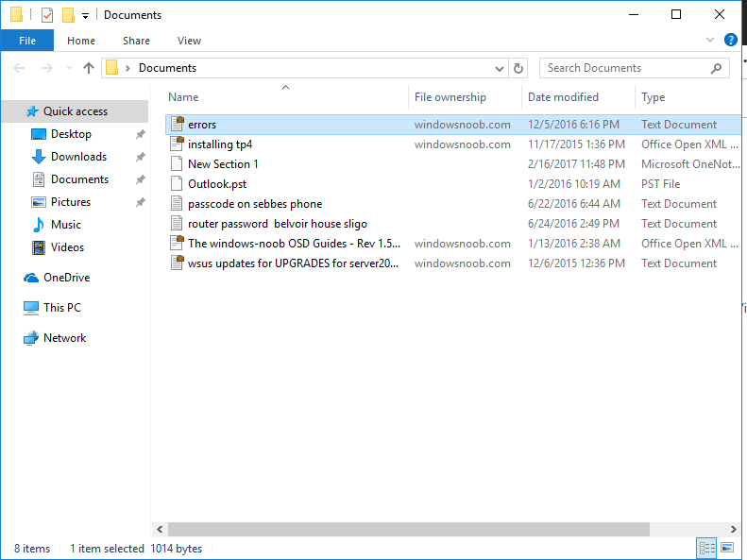Click the Forward navigation arrow
The height and width of the screenshot is (560, 747).
46,68
